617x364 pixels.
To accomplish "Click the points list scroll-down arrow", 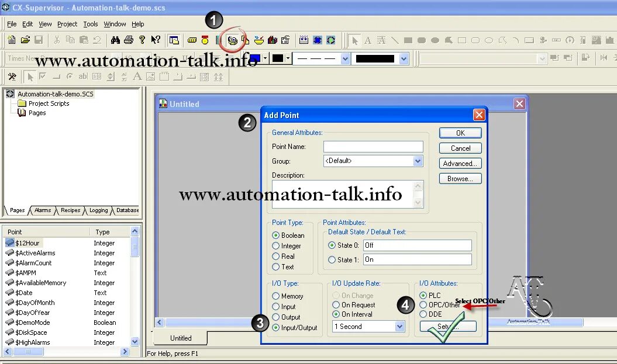I will coord(135,342).
